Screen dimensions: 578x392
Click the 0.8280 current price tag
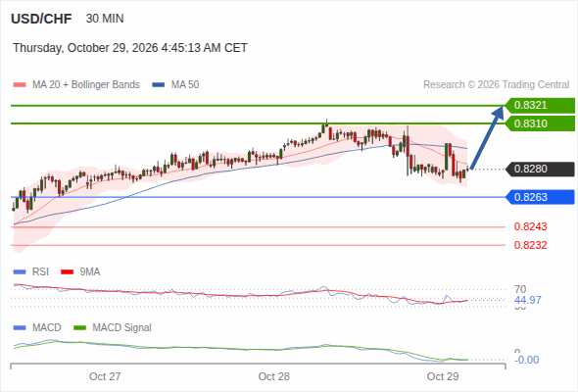click(x=540, y=169)
